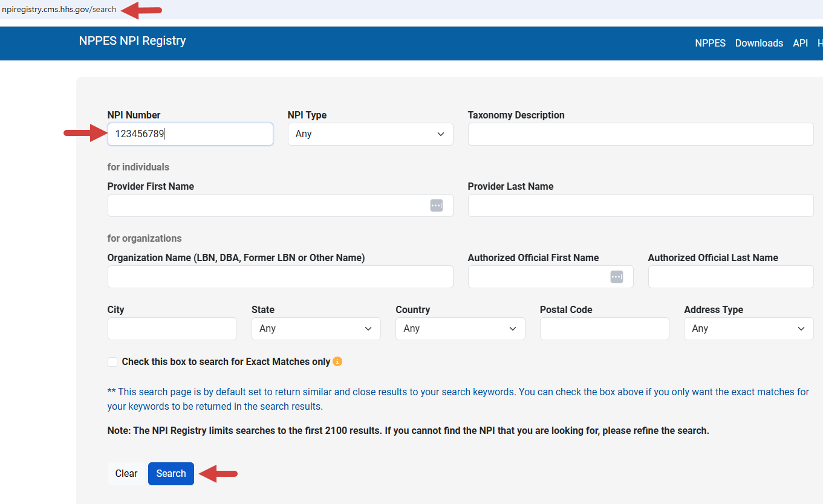Image resolution: width=823 pixels, height=504 pixels.
Task: Expand the Address Type dropdown
Action: [x=748, y=328]
